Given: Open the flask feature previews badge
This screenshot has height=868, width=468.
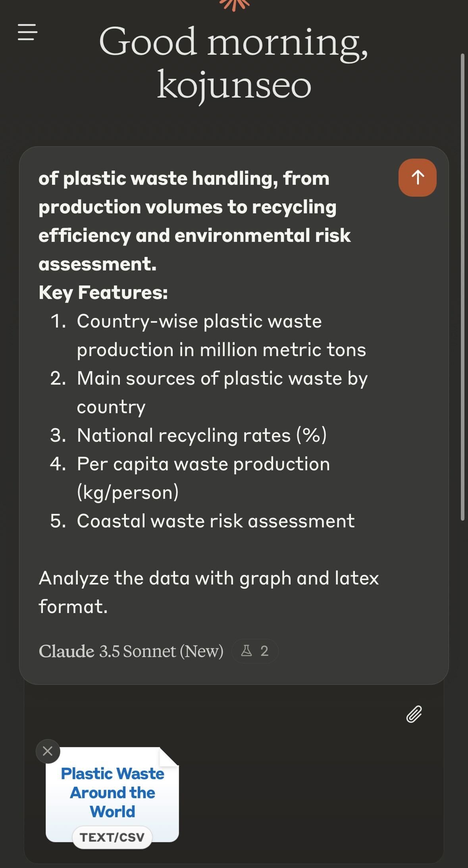Looking at the screenshot, I should coord(255,651).
